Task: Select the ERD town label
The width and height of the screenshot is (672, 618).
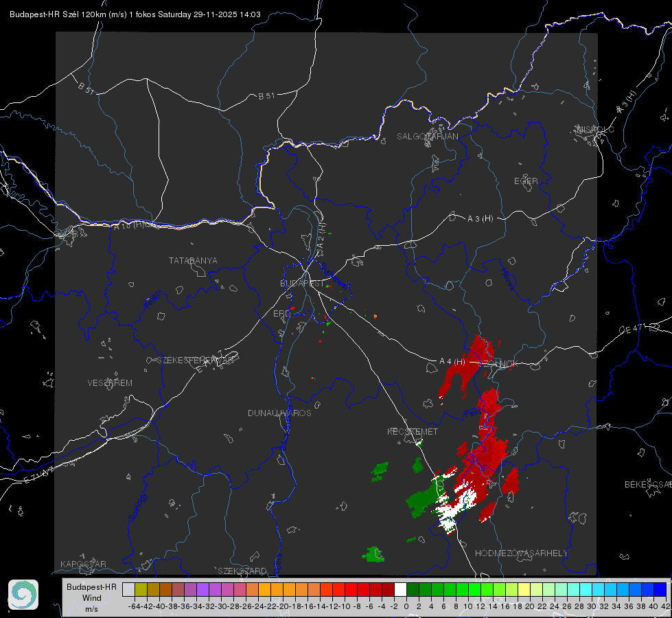Action: tap(281, 314)
